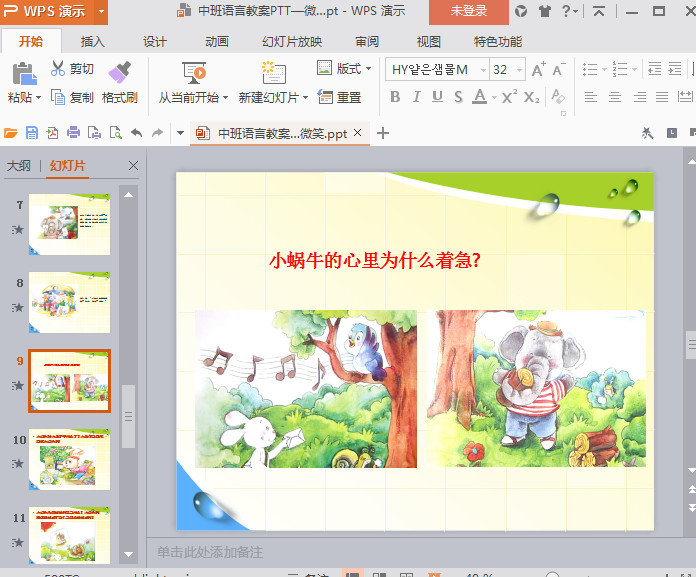Viewport: 696px width, 577px height.
Task: Switch to 插入 ribbon tab
Action: coord(92,42)
